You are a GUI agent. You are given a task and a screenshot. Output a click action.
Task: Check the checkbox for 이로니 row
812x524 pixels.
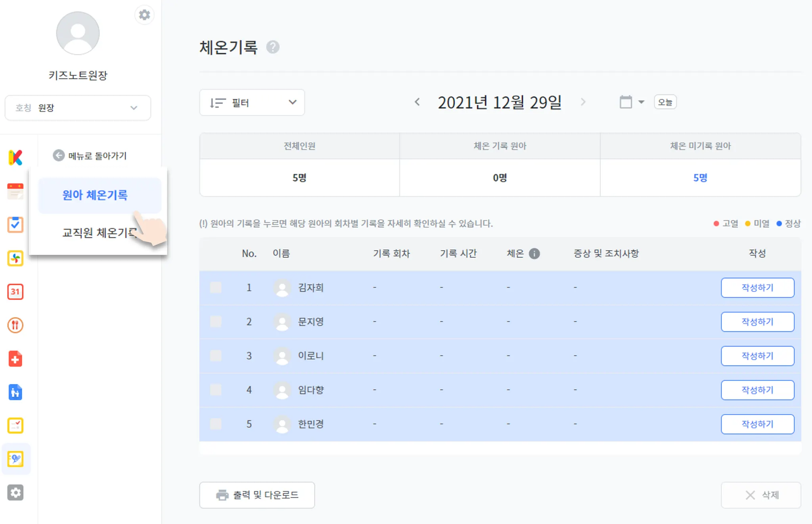pos(216,356)
